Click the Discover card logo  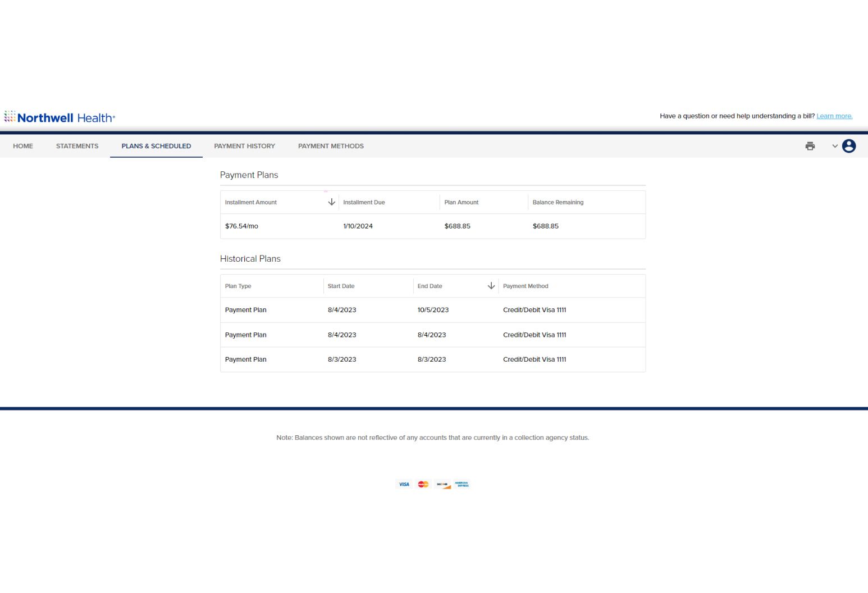coord(442,484)
